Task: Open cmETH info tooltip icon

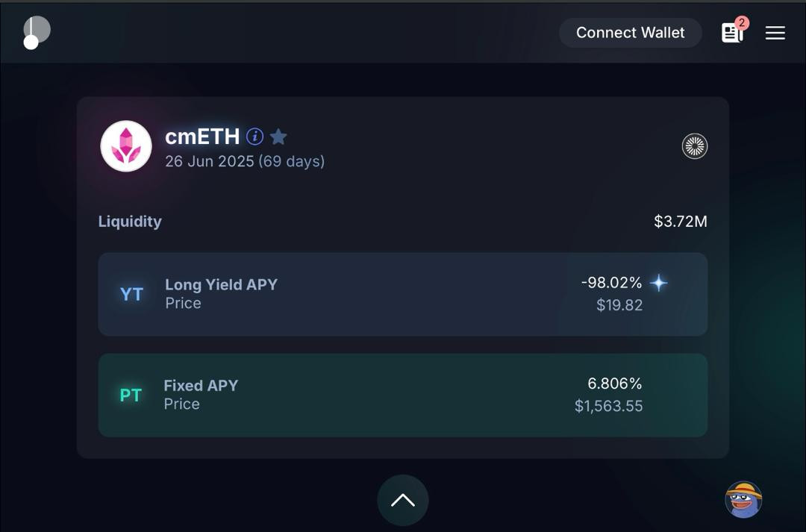Action: pyautogui.click(x=254, y=137)
